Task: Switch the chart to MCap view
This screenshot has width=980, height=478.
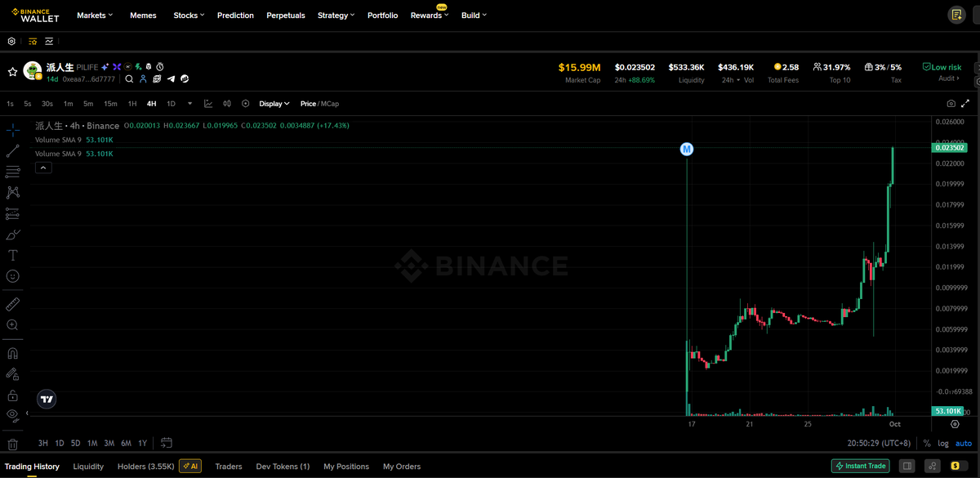Action: pos(330,104)
